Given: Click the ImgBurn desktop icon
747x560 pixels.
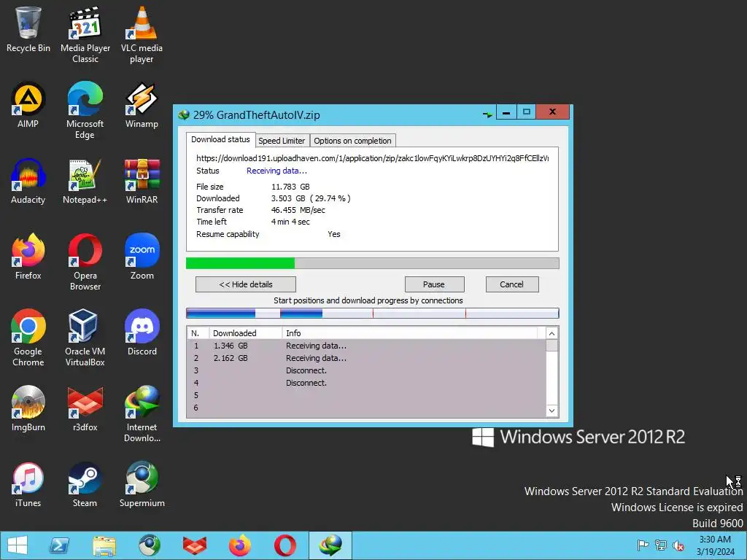Looking at the screenshot, I should (x=28, y=408).
